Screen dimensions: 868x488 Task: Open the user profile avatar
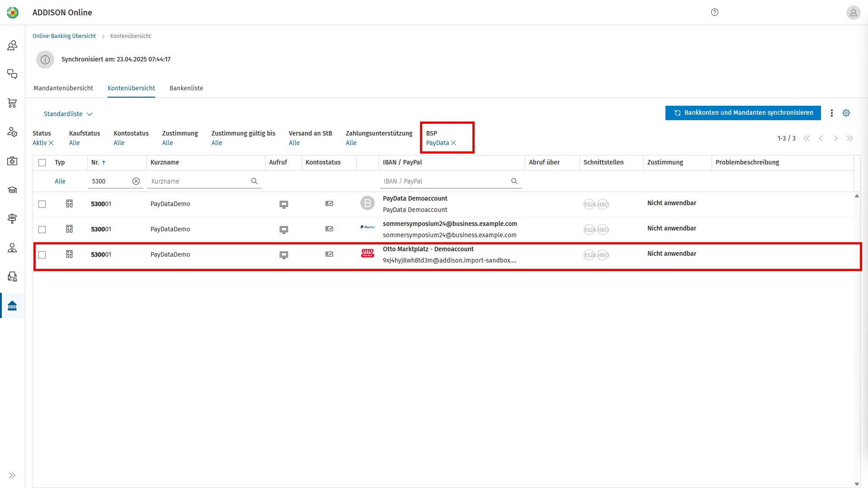point(853,13)
